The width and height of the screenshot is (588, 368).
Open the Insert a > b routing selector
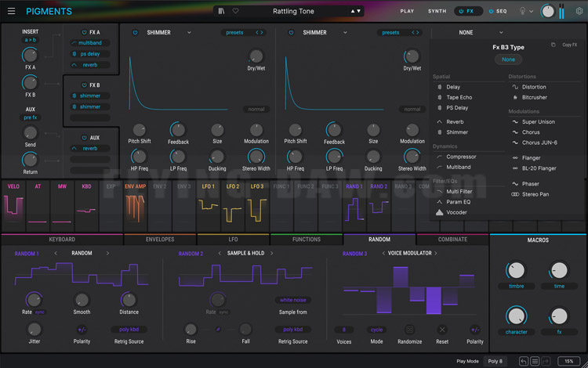(x=31, y=40)
